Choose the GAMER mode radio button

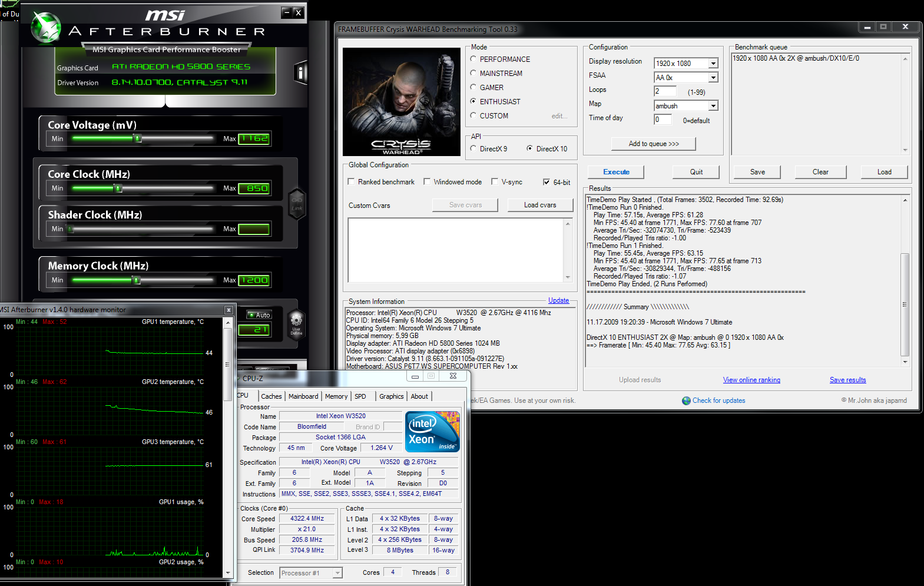473,87
